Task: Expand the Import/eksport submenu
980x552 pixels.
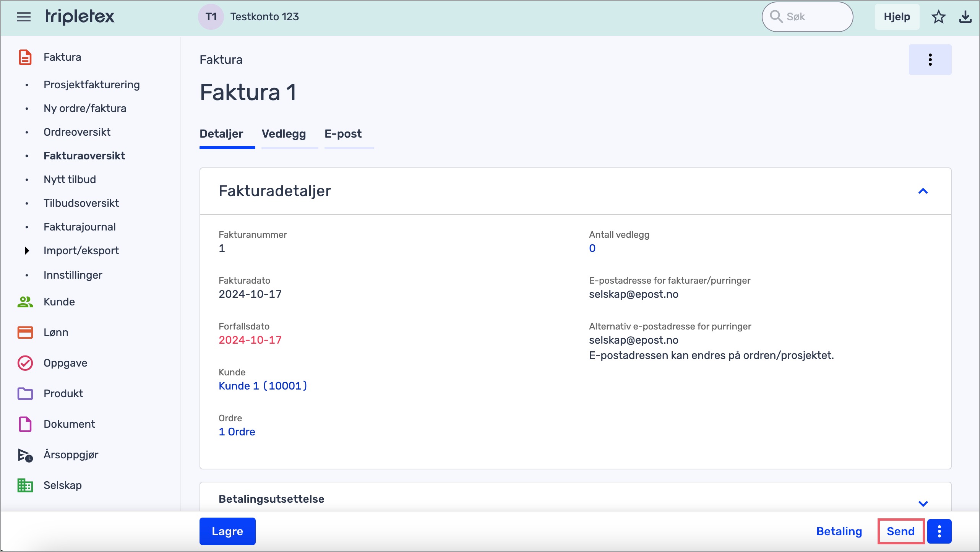Action: point(26,250)
